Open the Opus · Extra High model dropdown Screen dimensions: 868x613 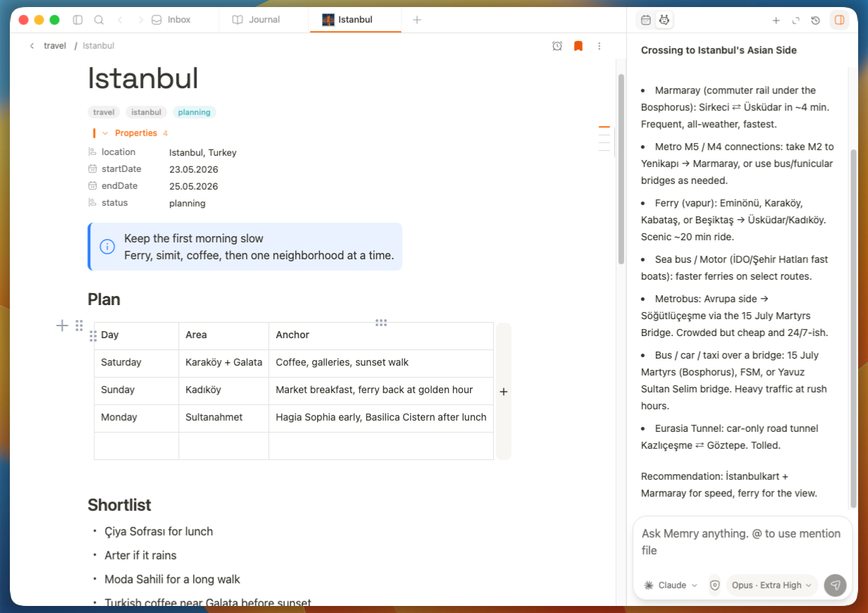pyautogui.click(x=771, y=585)
